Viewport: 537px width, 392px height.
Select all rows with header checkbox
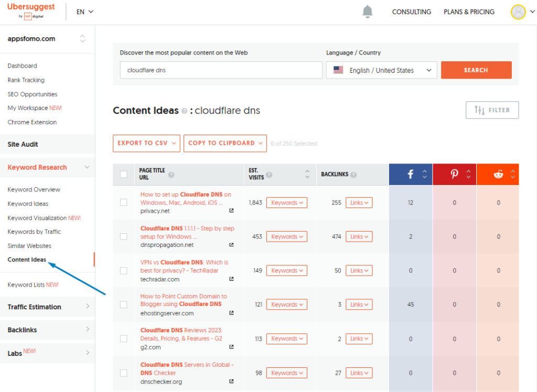click(124, 175)
